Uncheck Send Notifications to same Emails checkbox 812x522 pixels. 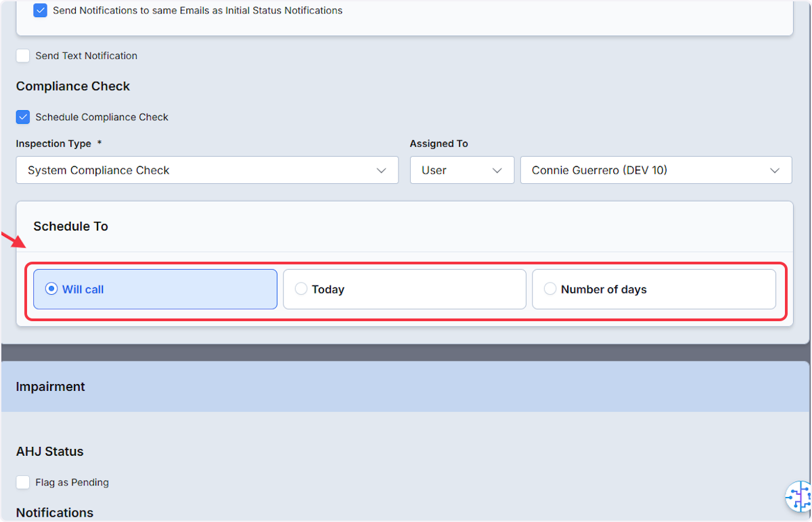pos(41,11)
